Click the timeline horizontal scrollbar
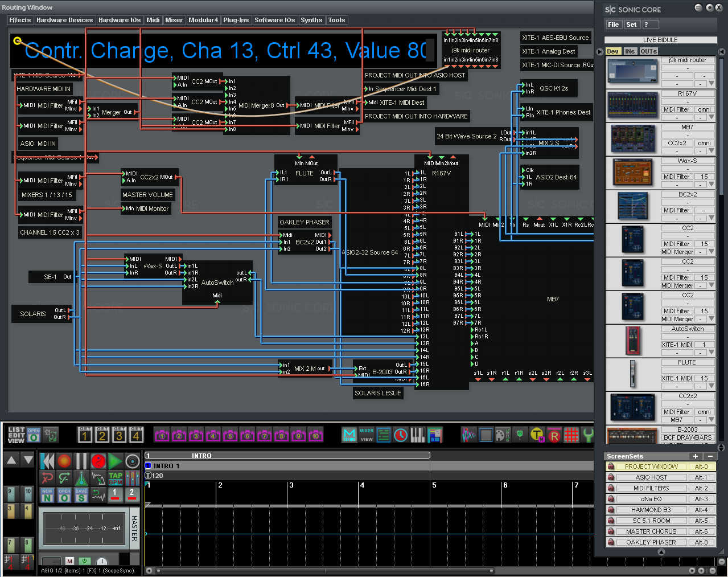 (x=324, y=570)
